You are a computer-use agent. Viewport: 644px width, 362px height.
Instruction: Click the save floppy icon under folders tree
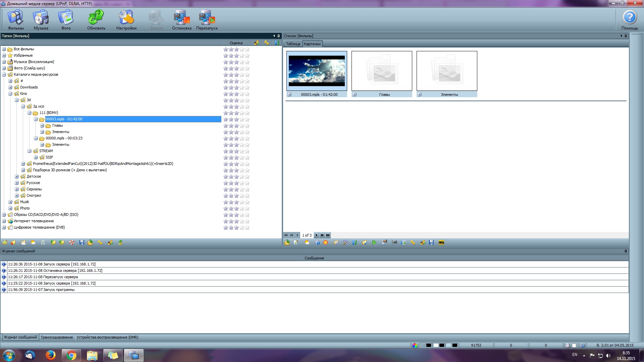tap(82, 243)
